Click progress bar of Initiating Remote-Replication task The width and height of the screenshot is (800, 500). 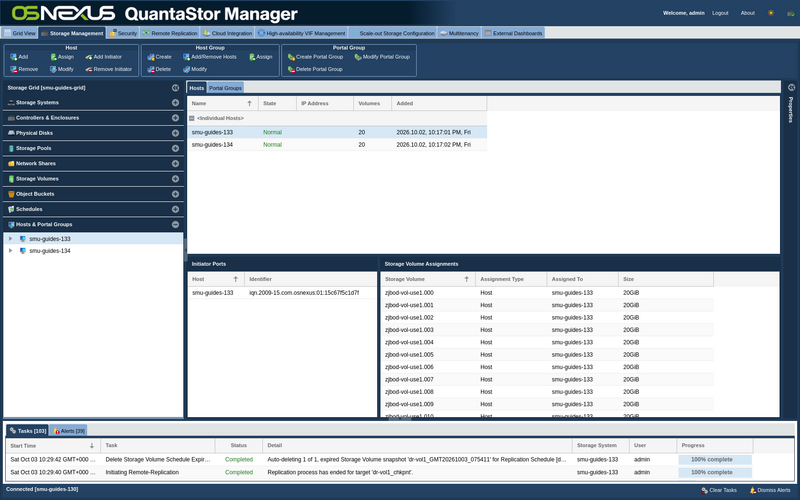click(715, 472)
